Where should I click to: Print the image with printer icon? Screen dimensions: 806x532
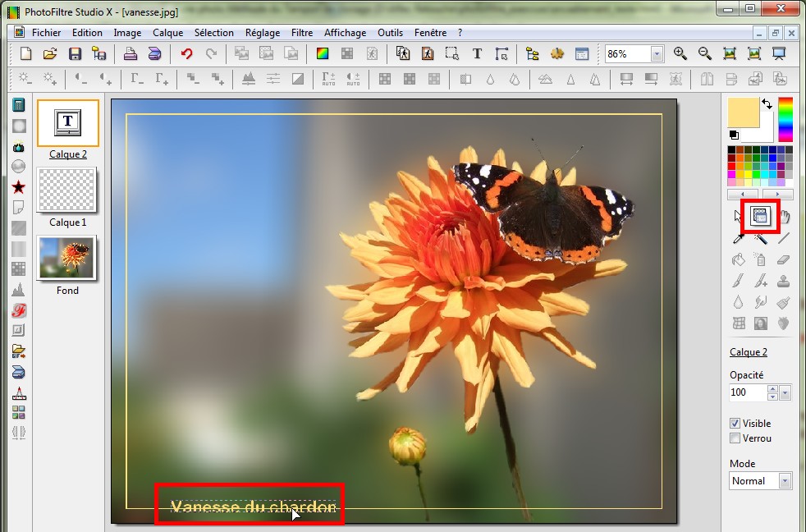coord(130,53)
